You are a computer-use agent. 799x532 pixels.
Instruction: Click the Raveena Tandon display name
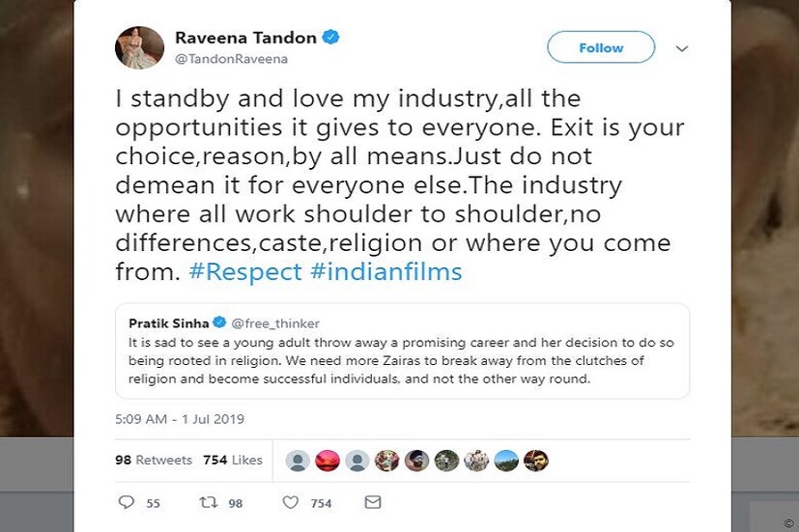tap(245, 39)
